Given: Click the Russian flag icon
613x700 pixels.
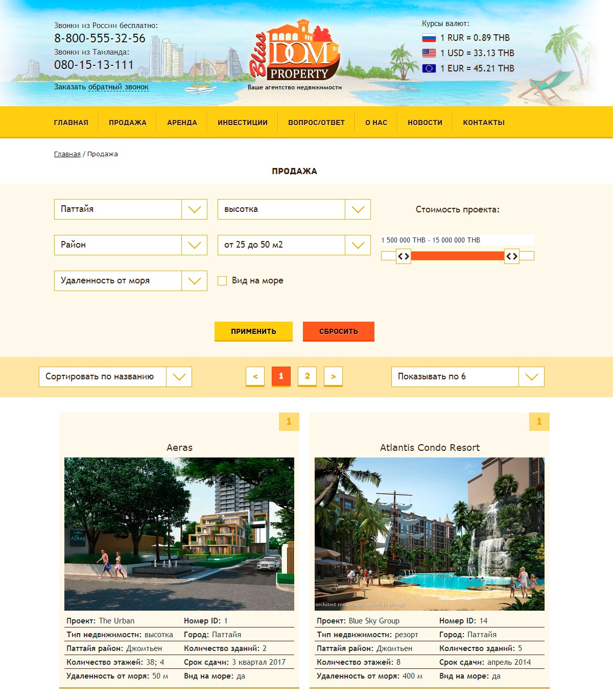Looking at the screenshot, I should pos(429,38).
